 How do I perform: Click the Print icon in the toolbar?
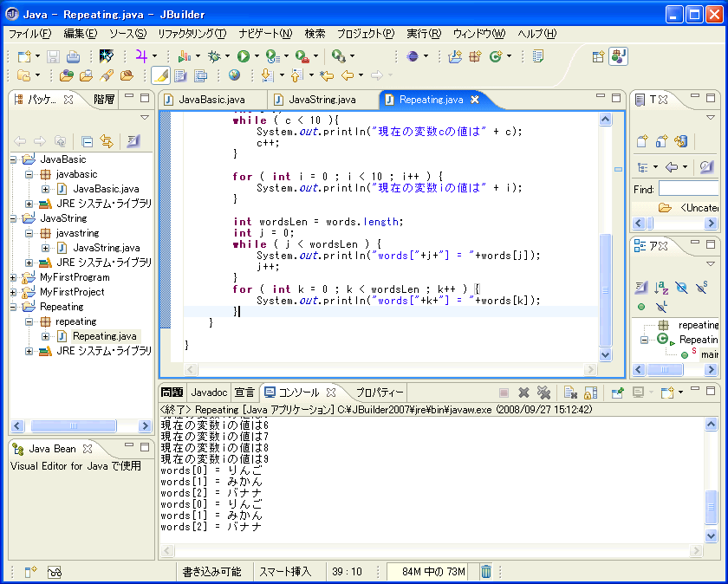click(x=73, y=56)
